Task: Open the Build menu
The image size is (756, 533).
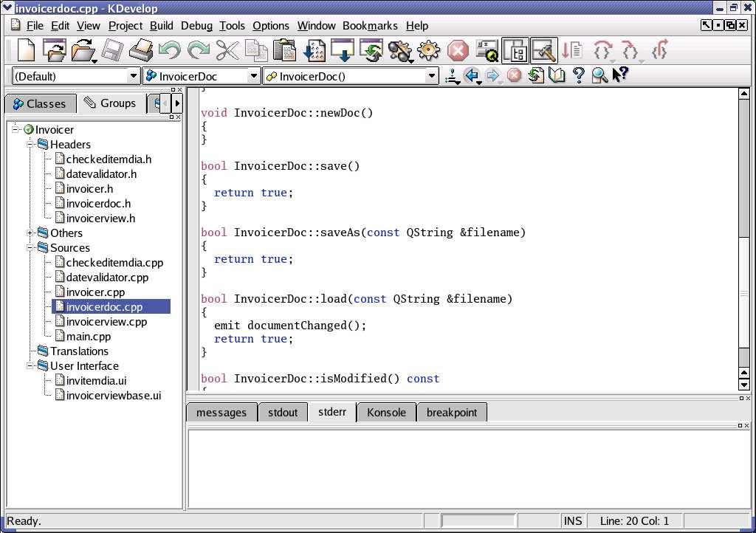Action: [161, 26]
